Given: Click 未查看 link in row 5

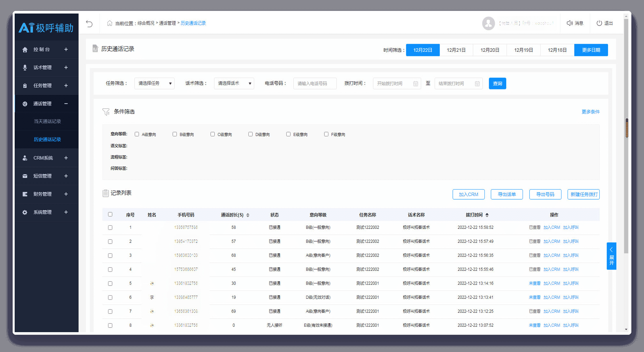Looking at the screenshot, I should pos(534,284).
